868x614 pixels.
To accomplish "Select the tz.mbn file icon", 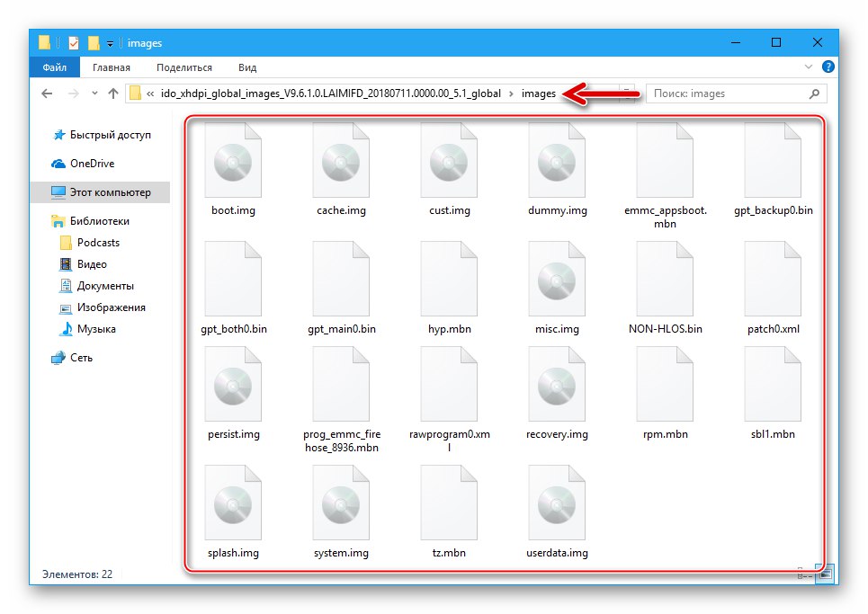I will (449, 503).
